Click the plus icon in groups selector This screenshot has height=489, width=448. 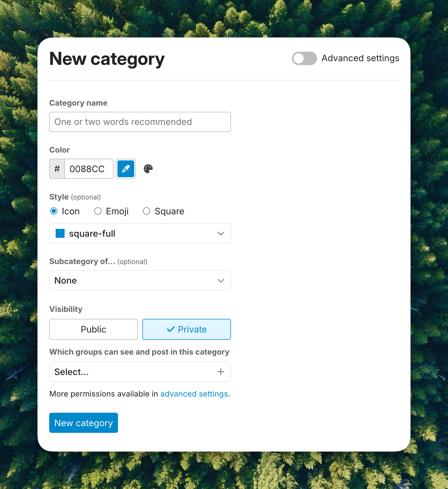[221, 372]
